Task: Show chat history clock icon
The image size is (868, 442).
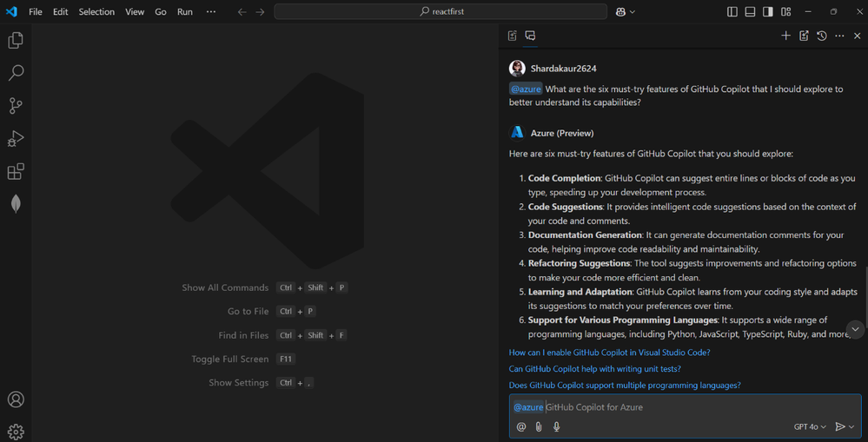Action: tap(821, 36)
